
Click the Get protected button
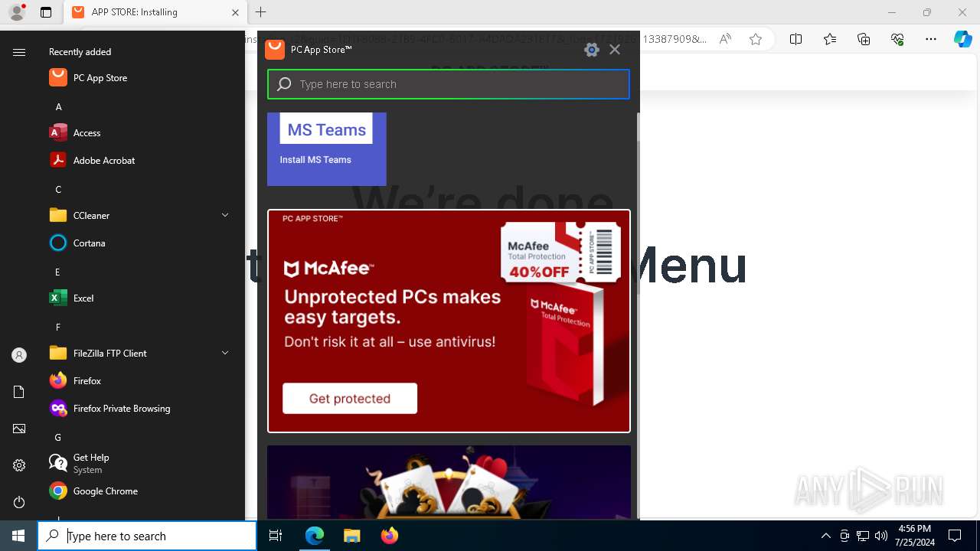[x=350, y=399]
